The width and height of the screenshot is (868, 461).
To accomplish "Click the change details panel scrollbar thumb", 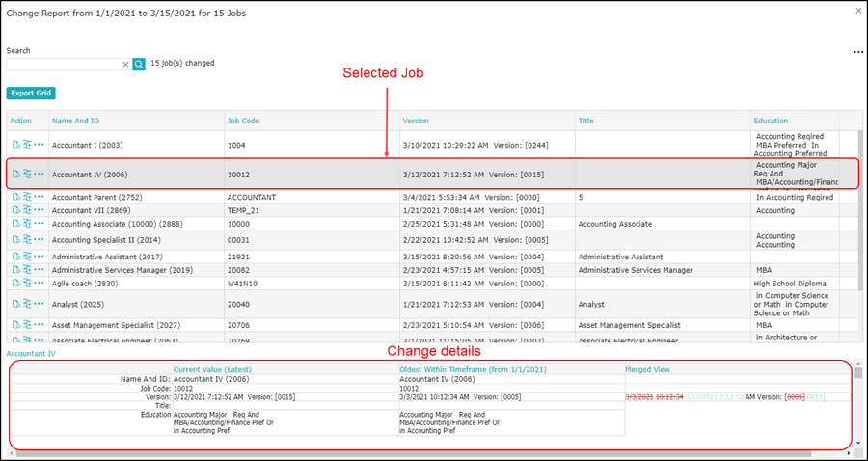I will (x=858, y=372).
